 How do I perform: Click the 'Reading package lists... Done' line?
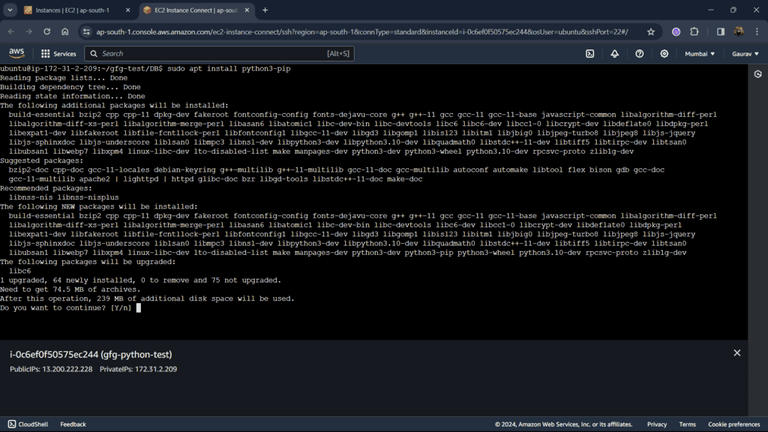coord(64,78)
